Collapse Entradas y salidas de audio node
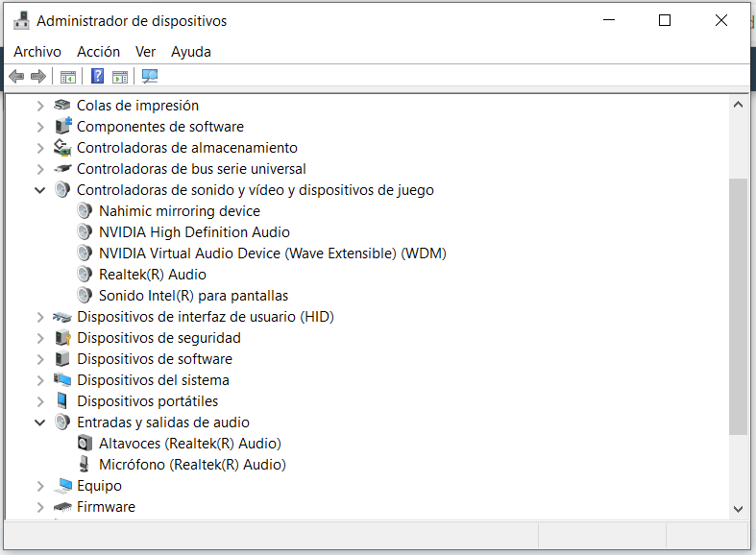Screen dimensions: 756x555 40,422
